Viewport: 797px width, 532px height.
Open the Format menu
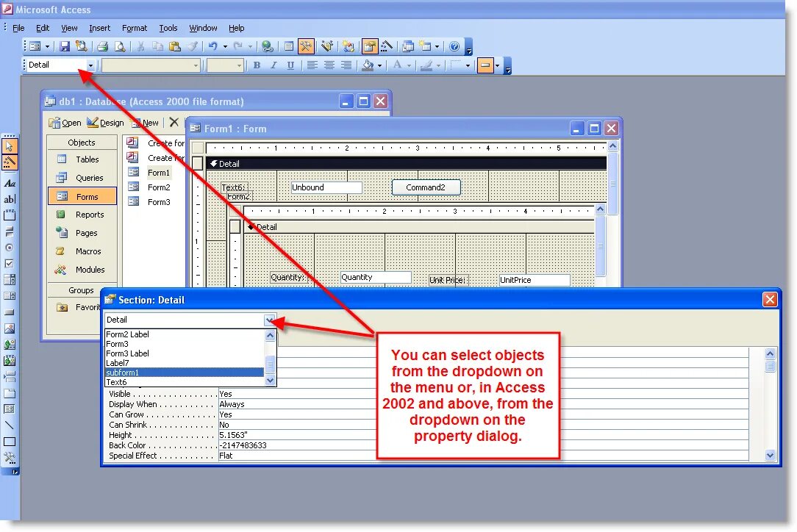135,28
